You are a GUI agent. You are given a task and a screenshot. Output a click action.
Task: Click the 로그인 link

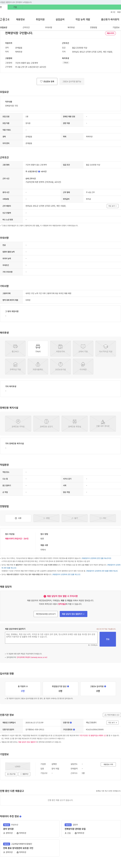(113, 12)
